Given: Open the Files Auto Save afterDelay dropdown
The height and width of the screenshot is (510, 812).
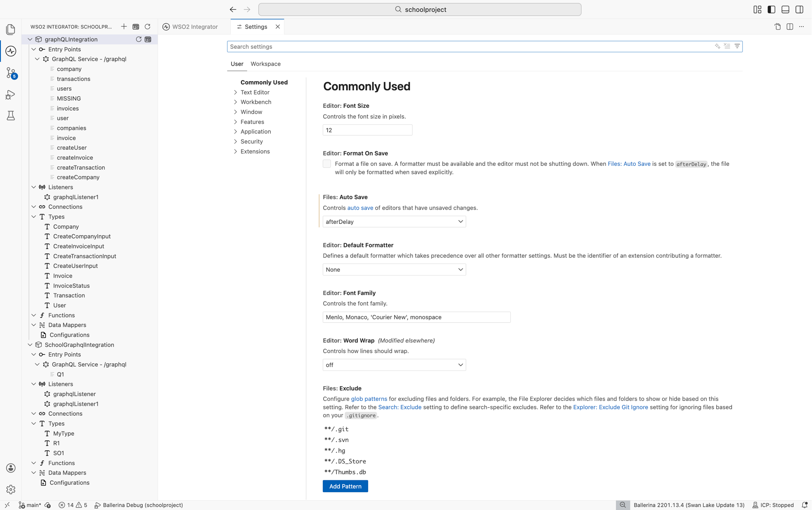Looking at the screenshot, I should (x=394, y=221).
